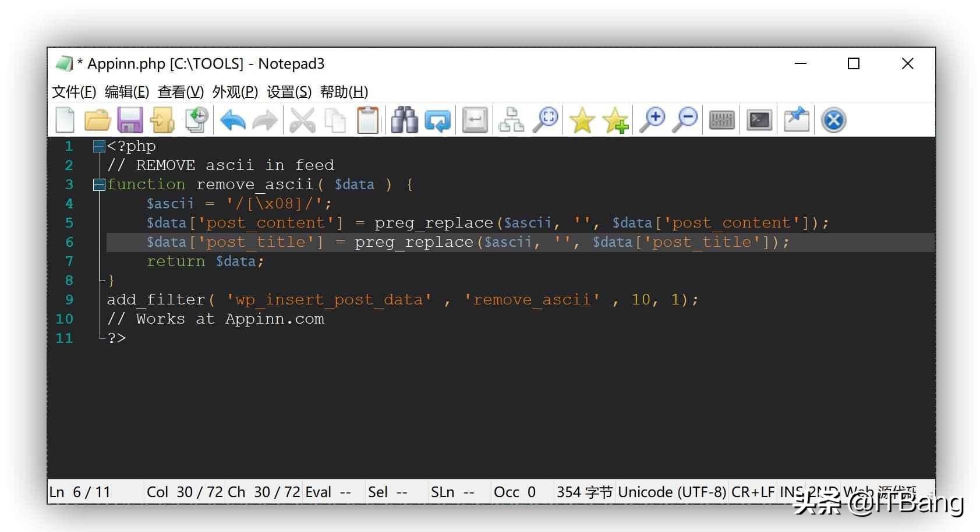The width and height of the screenshot is (980, 532).
Task: Open a file with the folder icon
Action: click(97, 120)
